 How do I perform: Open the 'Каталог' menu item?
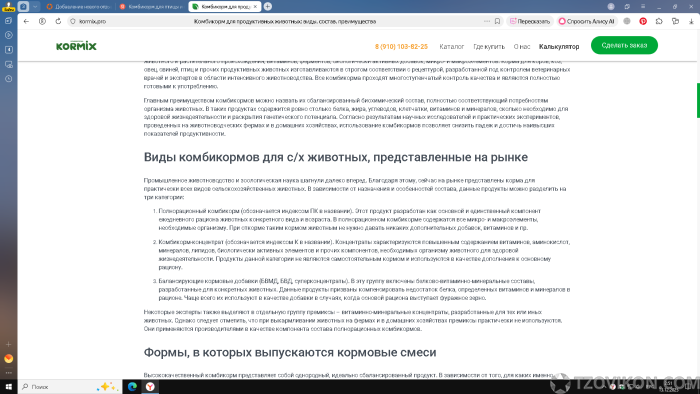452,46
